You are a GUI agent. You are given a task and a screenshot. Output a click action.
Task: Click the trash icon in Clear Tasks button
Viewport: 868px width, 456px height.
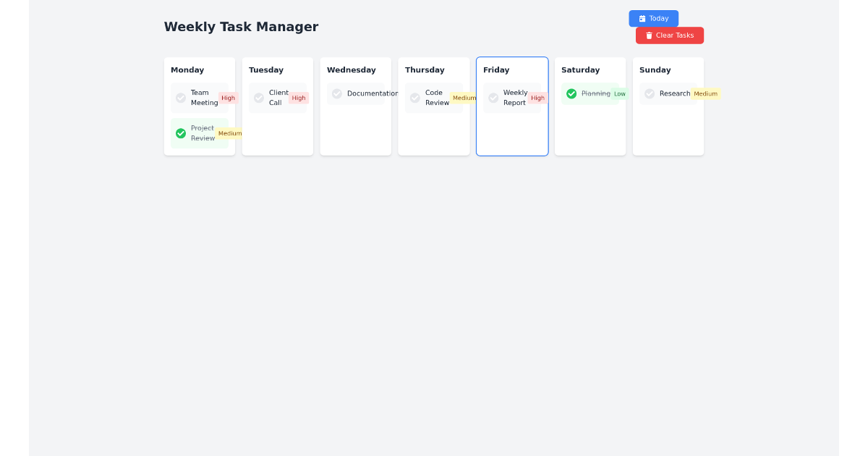pyautogui.click(x=649, y=35)
